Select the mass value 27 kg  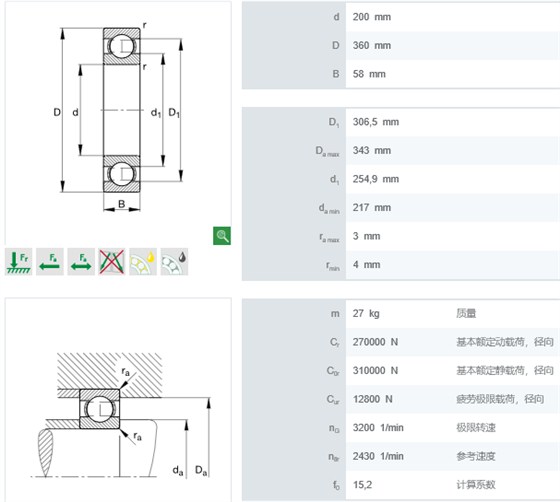366,313
